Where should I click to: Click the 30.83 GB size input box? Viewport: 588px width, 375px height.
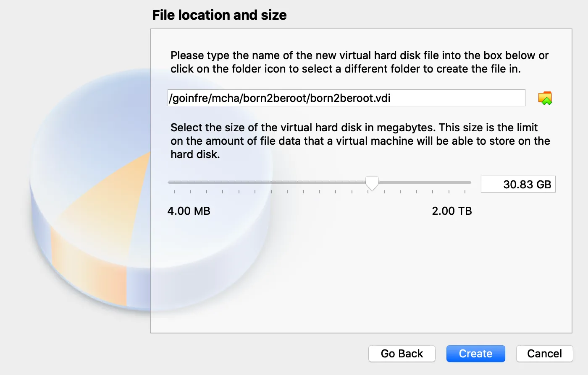pyautogui.click(x=518, y=185)
